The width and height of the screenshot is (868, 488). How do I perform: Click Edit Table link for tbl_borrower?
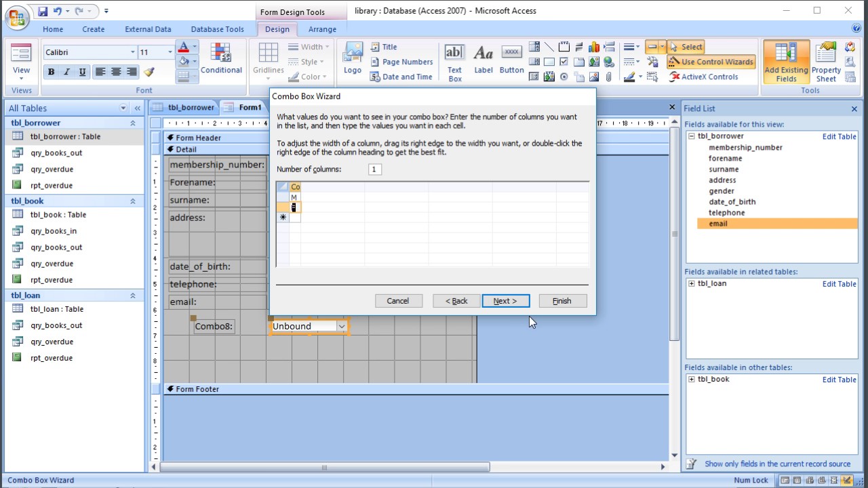coord(839,136)
